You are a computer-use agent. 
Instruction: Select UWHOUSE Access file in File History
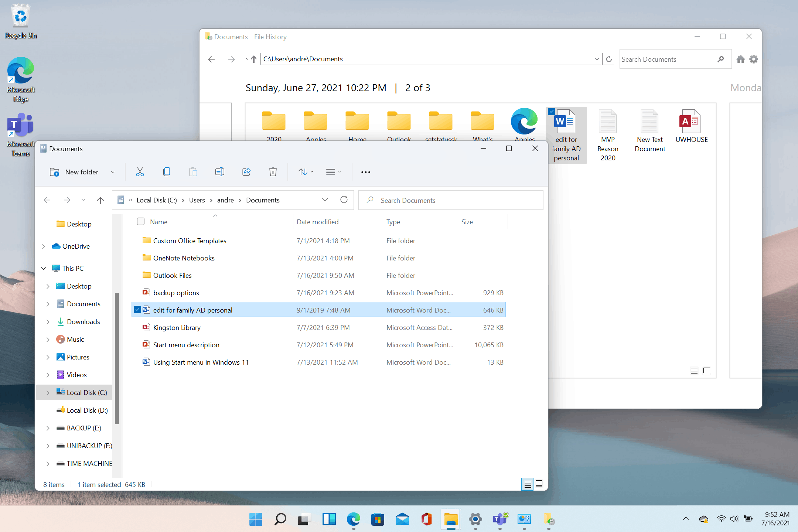click(691, 127)
